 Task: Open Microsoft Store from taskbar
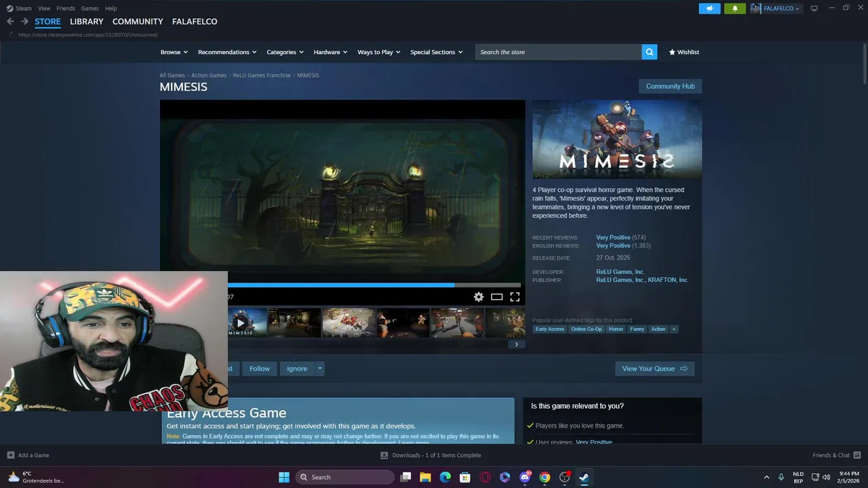point(465,477)
